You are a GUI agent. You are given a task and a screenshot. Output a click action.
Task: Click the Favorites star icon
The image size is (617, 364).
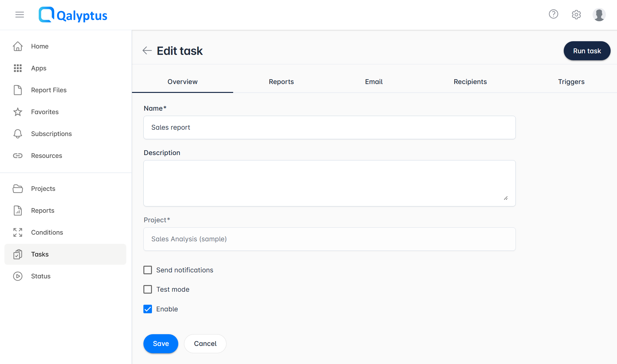point(18,112)
